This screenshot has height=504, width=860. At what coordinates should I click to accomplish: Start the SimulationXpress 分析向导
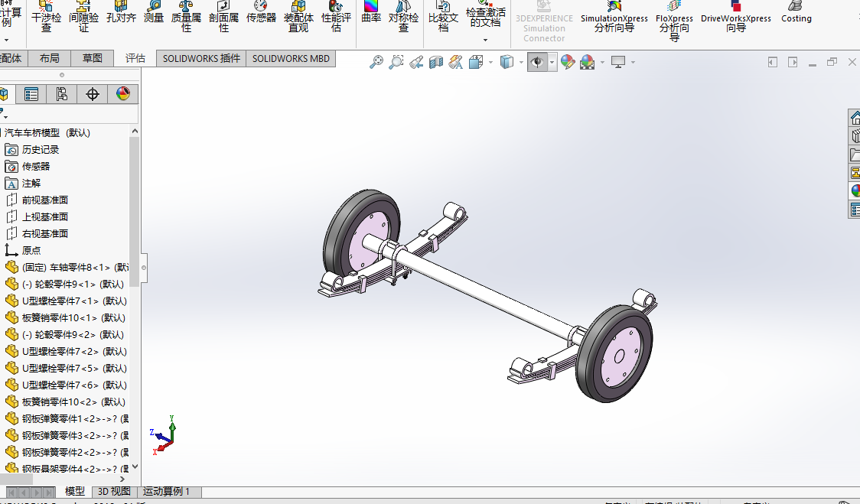click(x=614, y=17)
